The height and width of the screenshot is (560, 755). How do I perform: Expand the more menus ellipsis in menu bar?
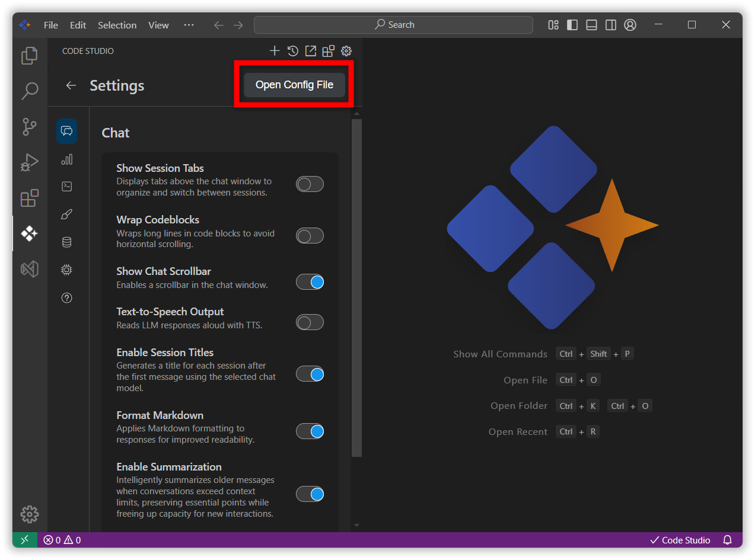click(189, 25)
